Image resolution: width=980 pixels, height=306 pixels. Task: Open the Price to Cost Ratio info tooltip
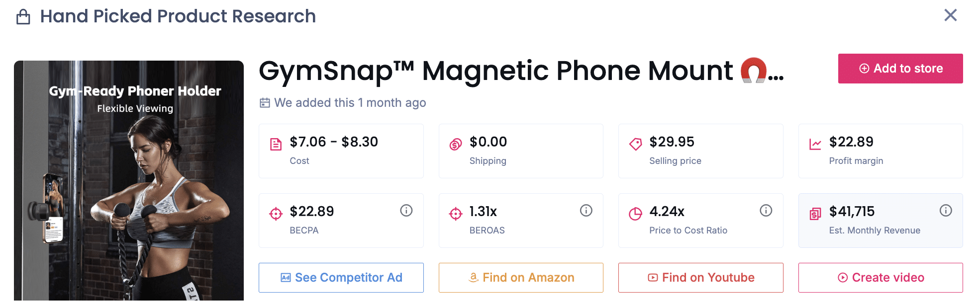pos(766,211)
